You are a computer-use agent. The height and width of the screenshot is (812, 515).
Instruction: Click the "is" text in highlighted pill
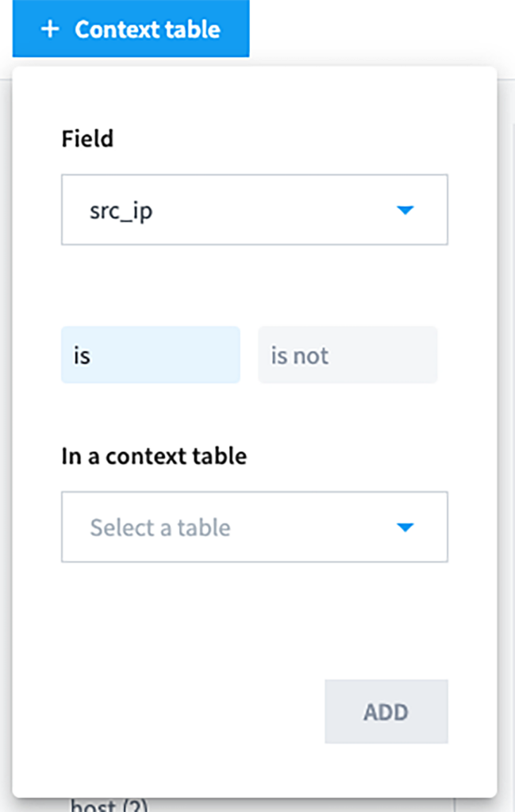tap(82, 356)
